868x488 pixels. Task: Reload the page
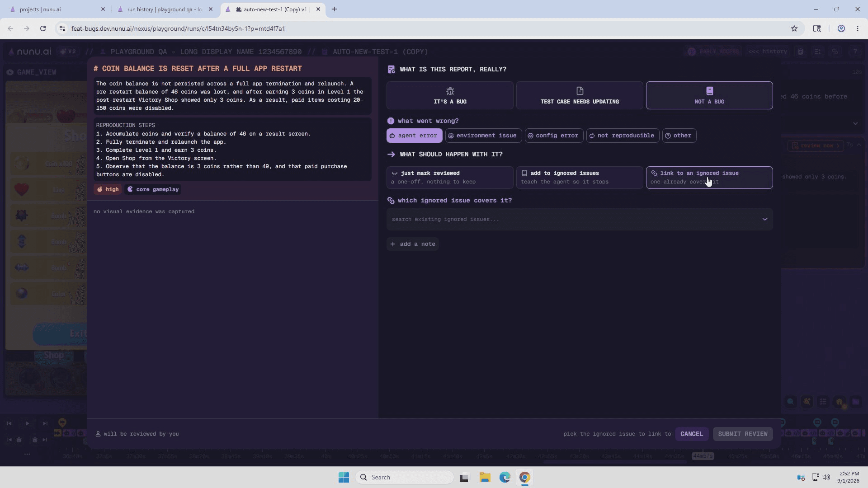43,28
